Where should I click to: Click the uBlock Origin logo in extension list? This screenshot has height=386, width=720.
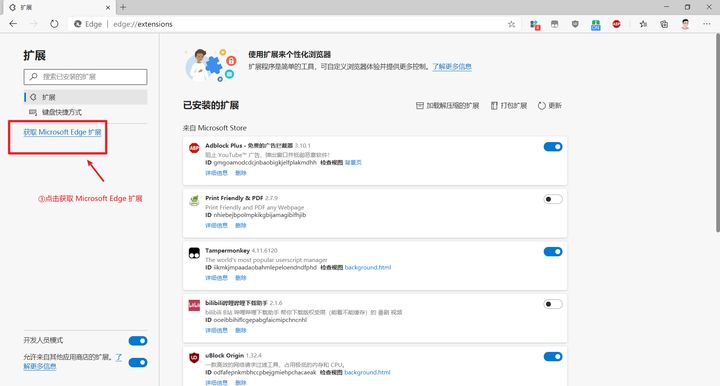click(194, 358)
